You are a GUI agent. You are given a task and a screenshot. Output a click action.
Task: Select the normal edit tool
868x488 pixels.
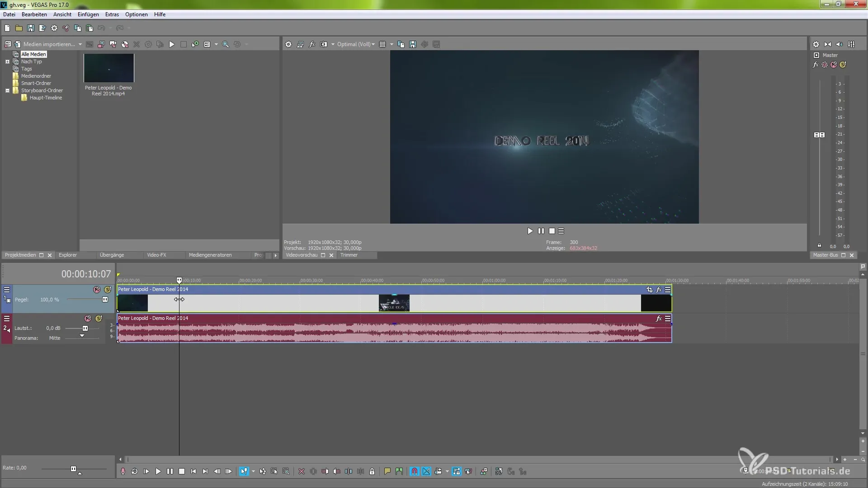point(244,471)
